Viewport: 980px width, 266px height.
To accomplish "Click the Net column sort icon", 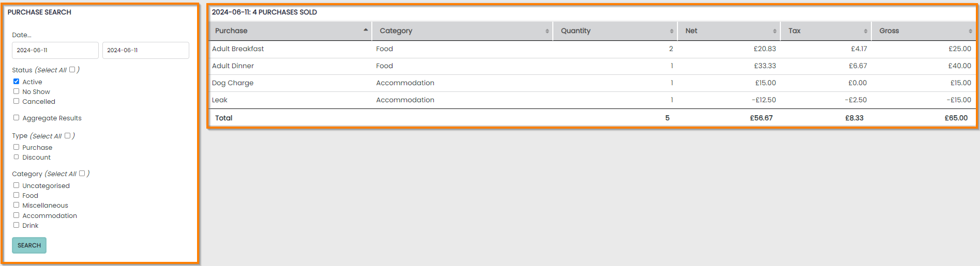I will (x=775, y=31).
